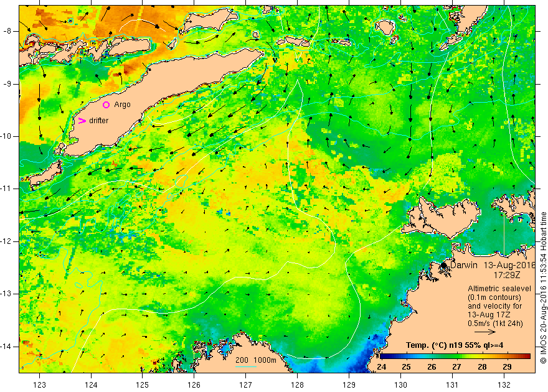Click the 'Temp. (°C) n19 55% ql>=4' title
This screenshot has height=392, width=548.
tap(455, 345)
